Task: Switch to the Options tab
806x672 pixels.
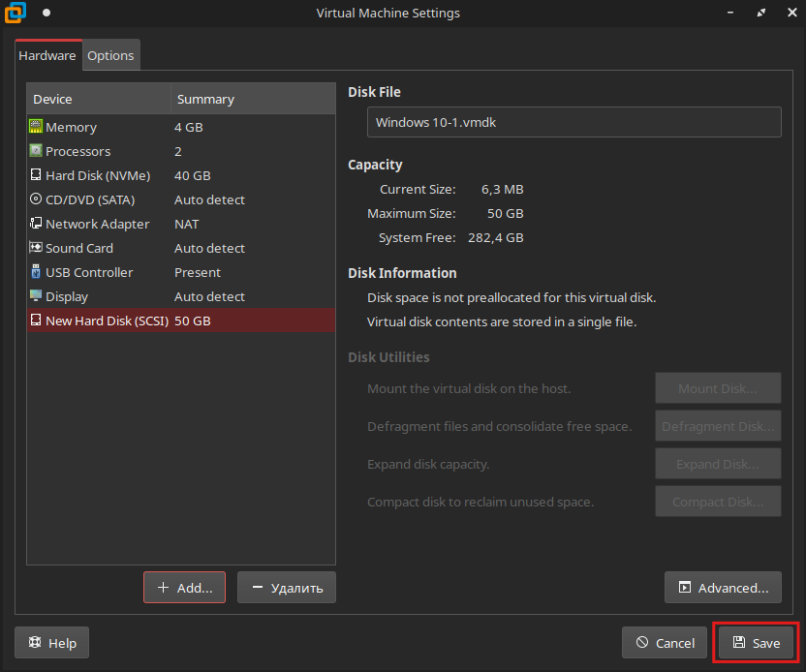Action: click(x=110, y=55)
